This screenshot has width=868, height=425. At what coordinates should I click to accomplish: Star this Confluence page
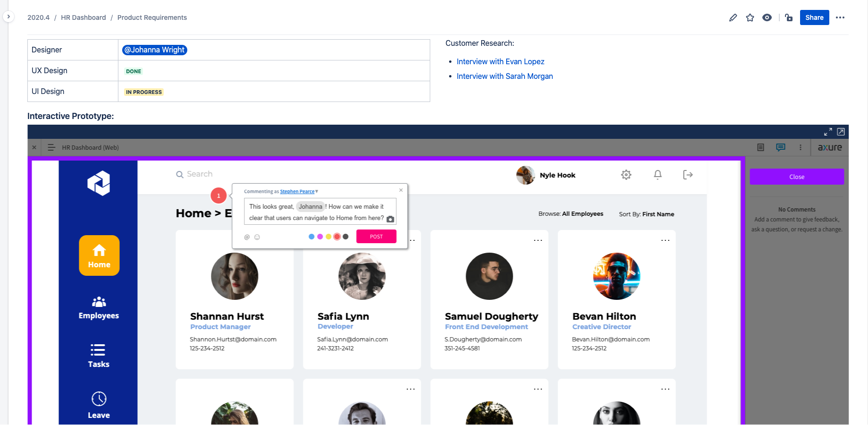click(x=750, y=17)
